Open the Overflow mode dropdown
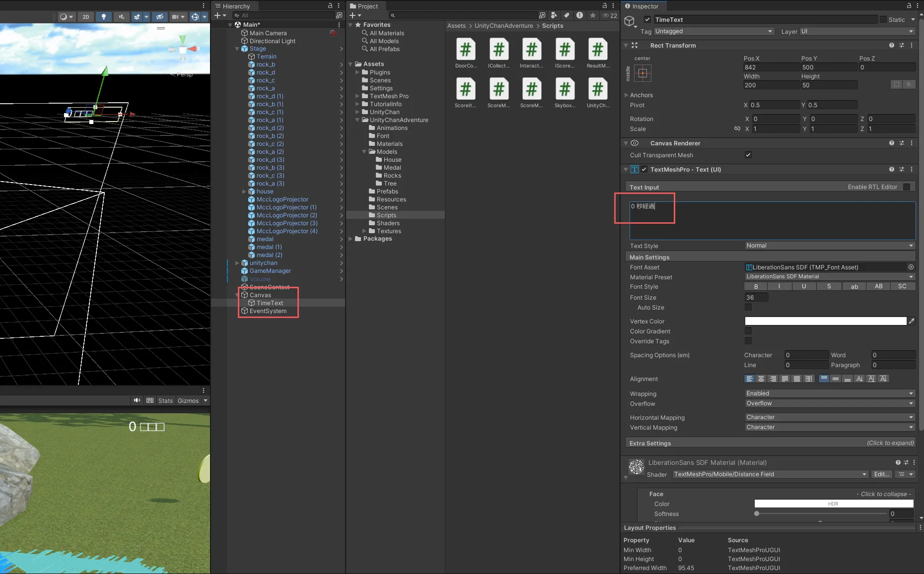Screen dimensions: 924x574 829,403
